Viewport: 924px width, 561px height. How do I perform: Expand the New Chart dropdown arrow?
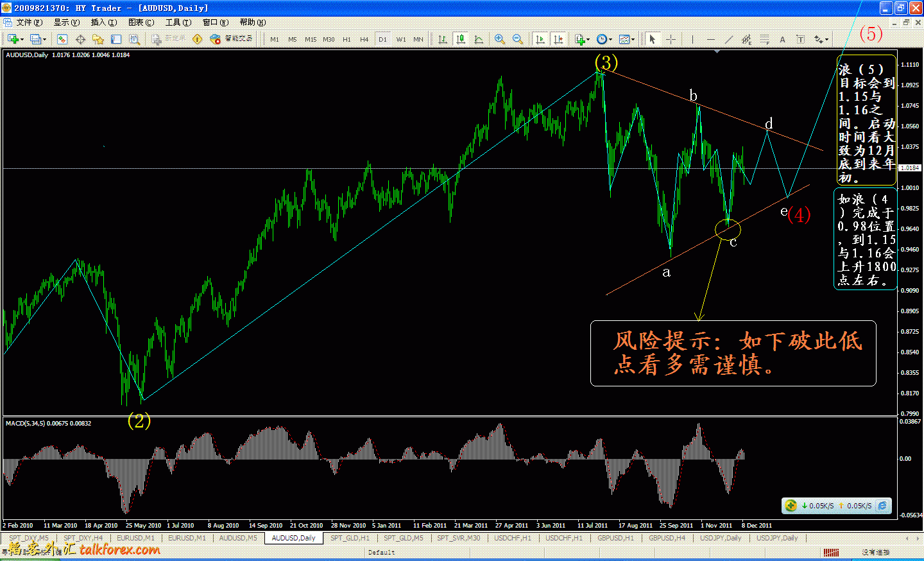[22, 39]
